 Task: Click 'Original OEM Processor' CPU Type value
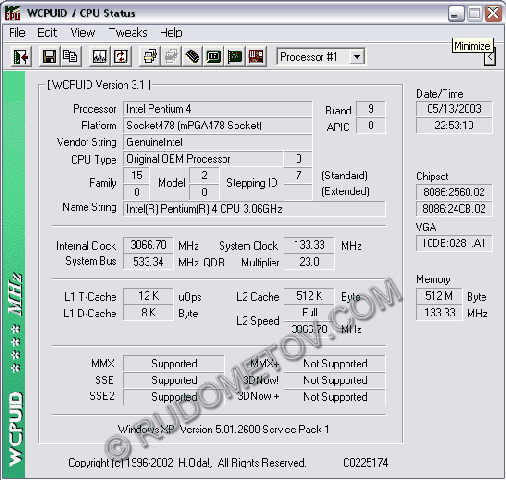[x=203, y=159]
